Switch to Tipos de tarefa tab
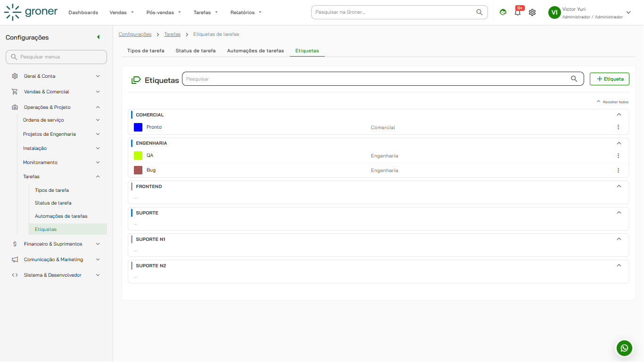 [146, 50]
